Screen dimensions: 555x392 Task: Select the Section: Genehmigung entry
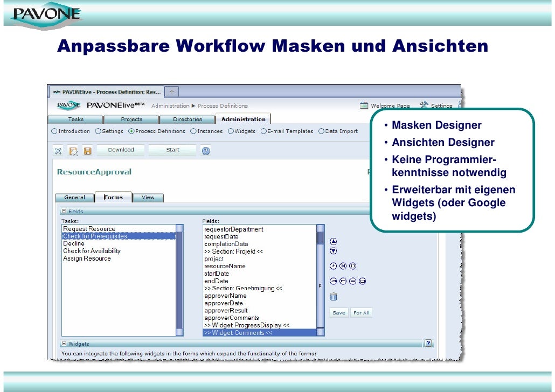click(x=260, y=288)
